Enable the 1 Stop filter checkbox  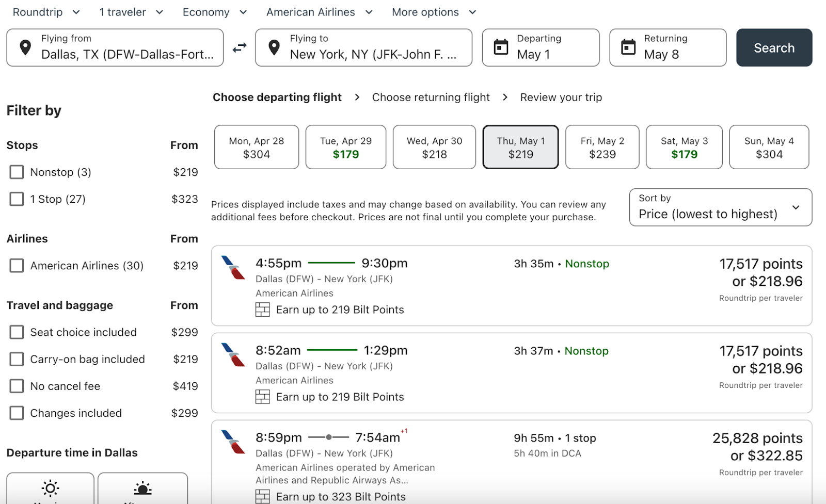pyautogui.click(x=17, y=199)
